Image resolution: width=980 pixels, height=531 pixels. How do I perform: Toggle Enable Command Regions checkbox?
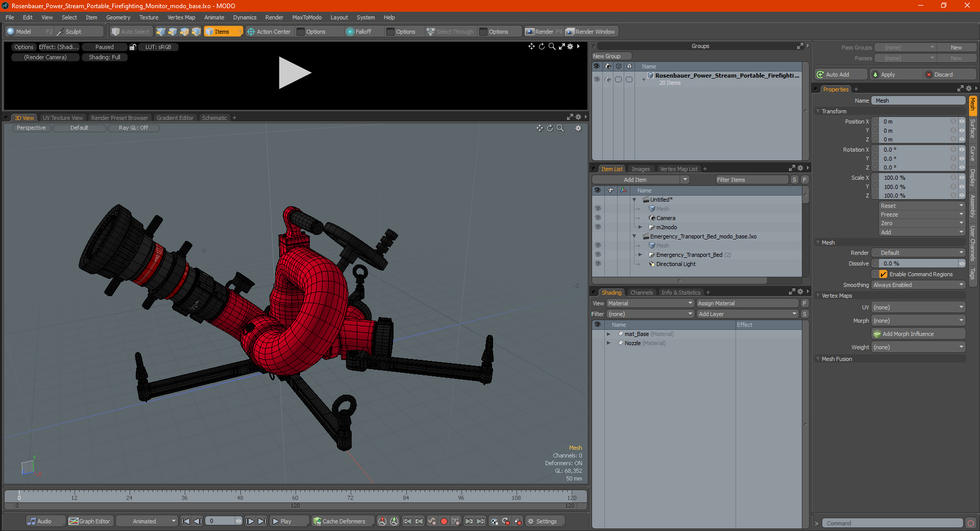point(883,274)
